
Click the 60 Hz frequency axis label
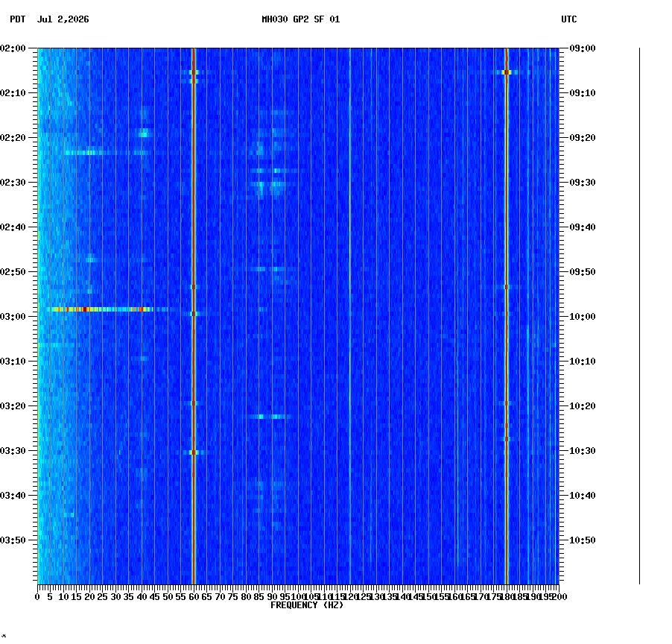point(194,597)
